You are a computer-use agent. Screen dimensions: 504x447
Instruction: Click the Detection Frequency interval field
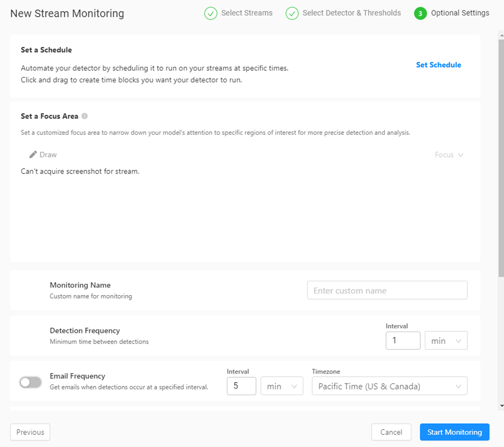click(403, 341)
